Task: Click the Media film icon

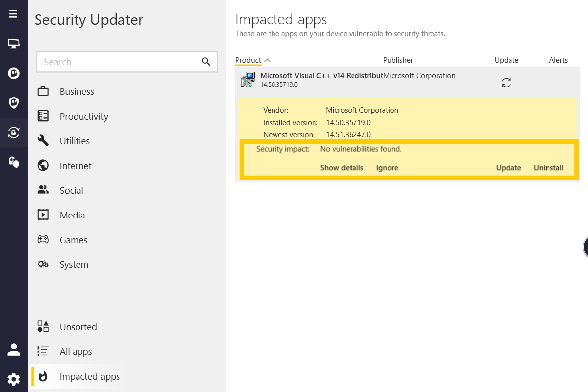Action: 43,215
